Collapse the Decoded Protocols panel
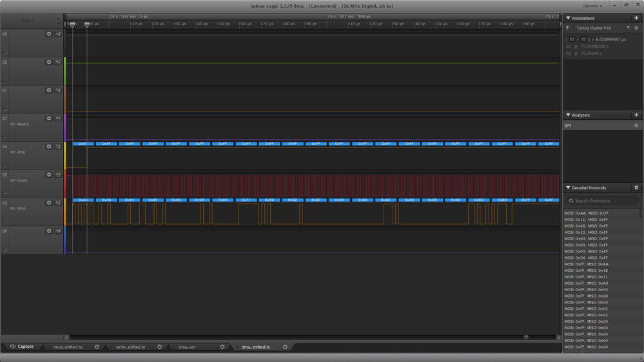 pyautogui.click(x=568, y=187)
